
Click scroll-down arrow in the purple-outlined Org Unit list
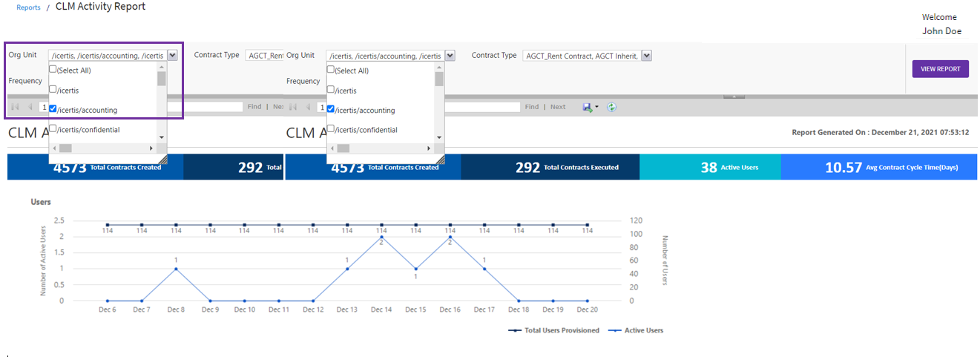tap(162, 137)
